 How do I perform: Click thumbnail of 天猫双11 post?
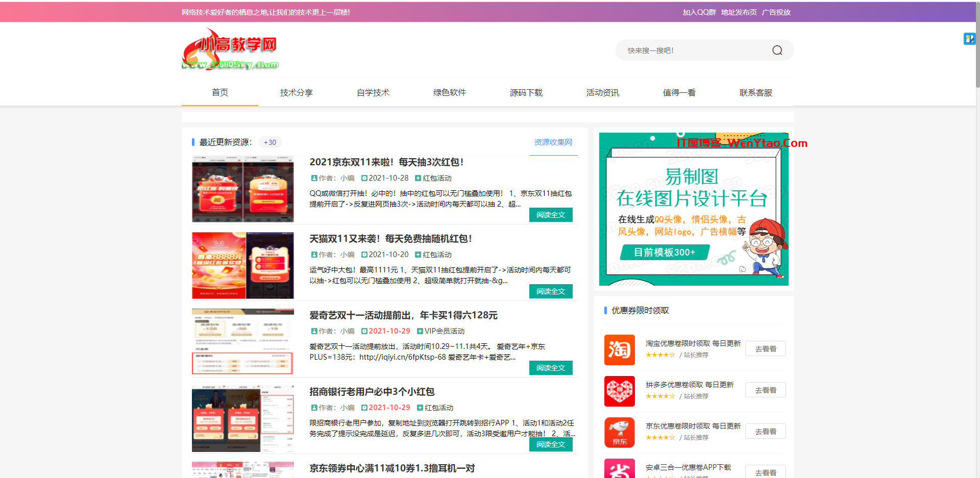[243, 265]
